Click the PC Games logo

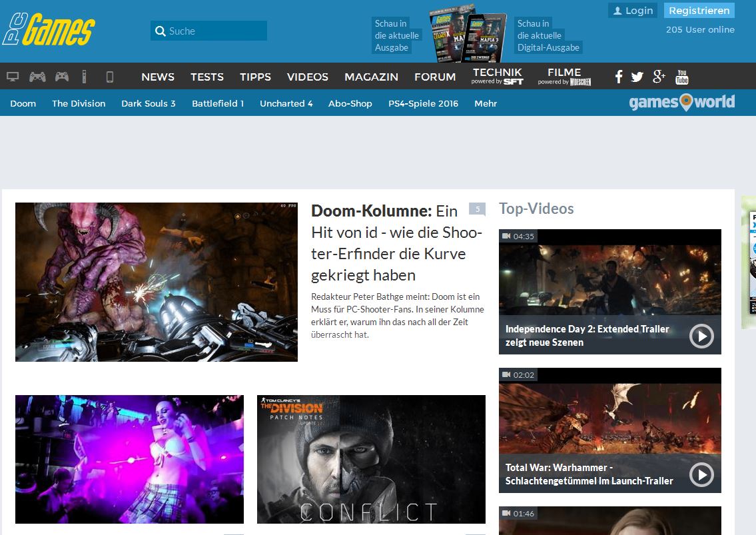tap(49, 29)
